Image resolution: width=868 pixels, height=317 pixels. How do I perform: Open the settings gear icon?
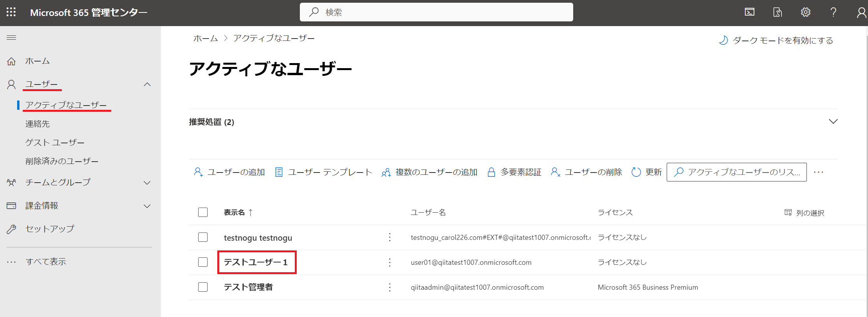pos(806,12)
